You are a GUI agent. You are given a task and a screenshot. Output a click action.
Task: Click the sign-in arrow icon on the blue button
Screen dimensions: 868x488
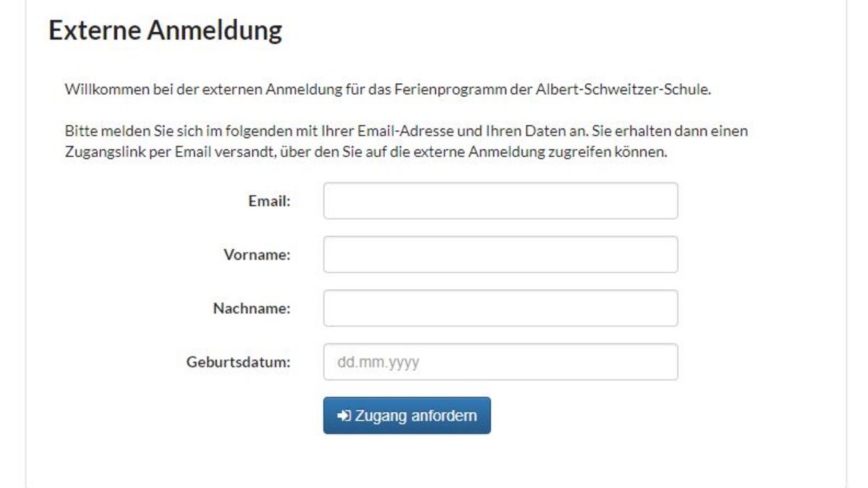344,416
